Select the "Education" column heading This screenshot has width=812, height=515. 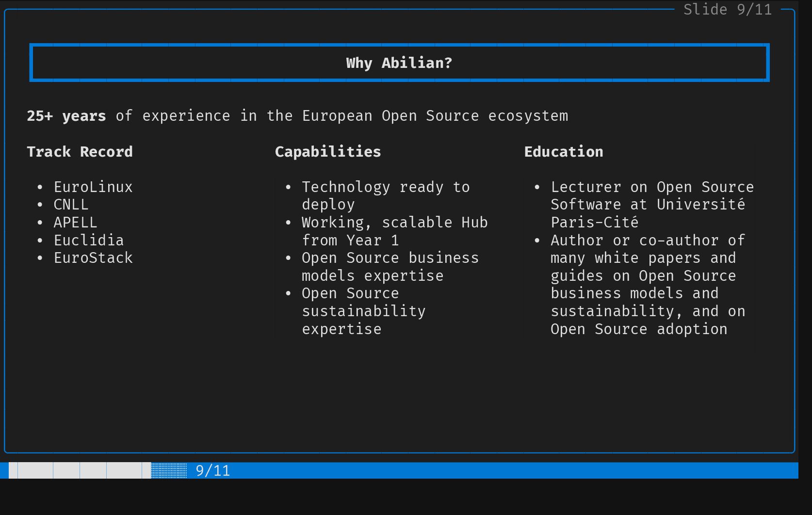[564, 152]
